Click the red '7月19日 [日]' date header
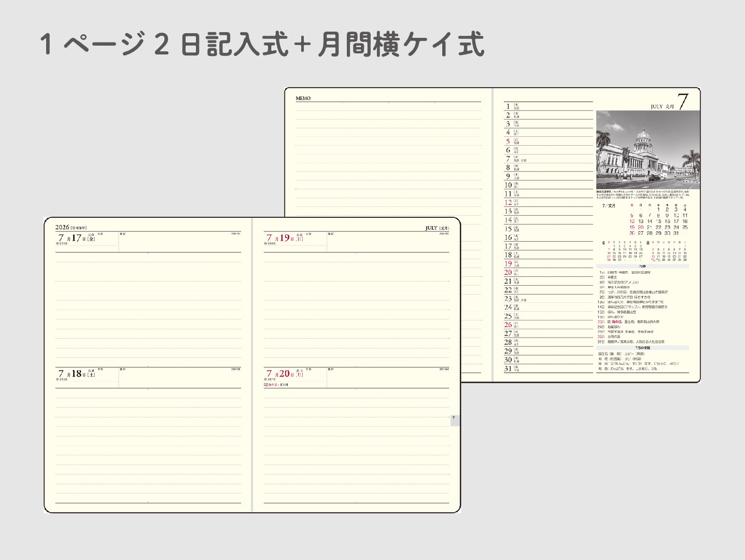Screen dimensions: 745x560 285,239
